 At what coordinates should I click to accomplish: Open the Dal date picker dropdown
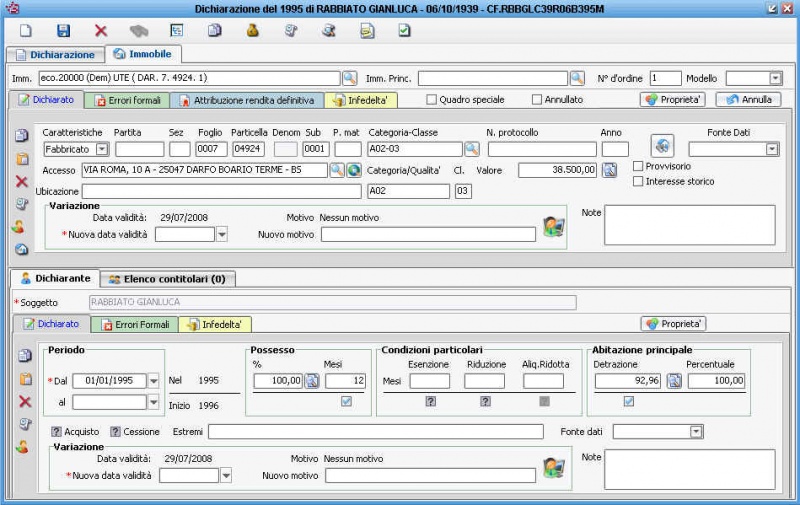[153, 380]
